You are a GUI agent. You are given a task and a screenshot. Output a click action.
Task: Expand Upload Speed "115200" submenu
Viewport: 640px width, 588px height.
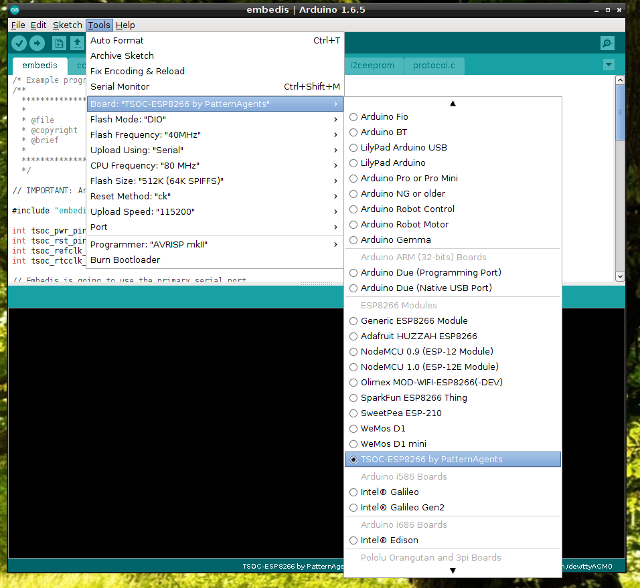[215, 212]
